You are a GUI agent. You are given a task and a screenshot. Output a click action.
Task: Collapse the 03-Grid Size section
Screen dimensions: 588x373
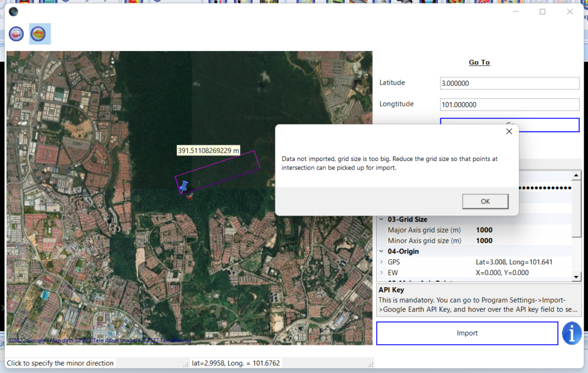point(382,220)
